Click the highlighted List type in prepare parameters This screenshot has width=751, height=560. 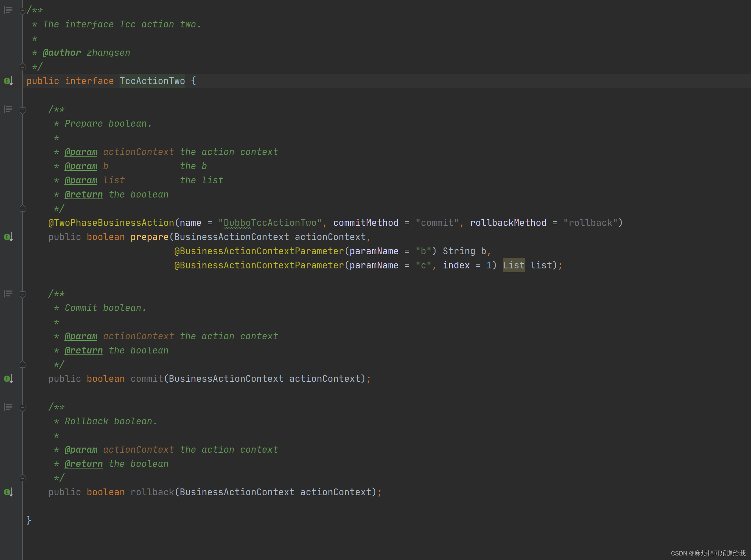click(514, 266)
